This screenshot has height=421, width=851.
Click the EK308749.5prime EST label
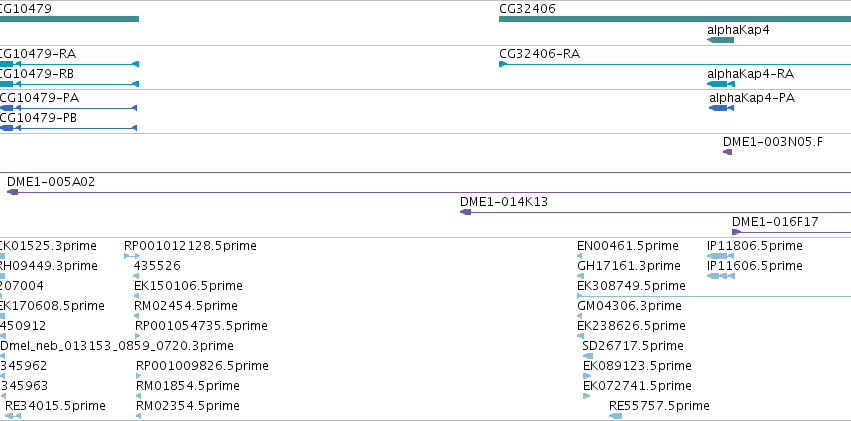pyautogui.click(x=631, y=285)
